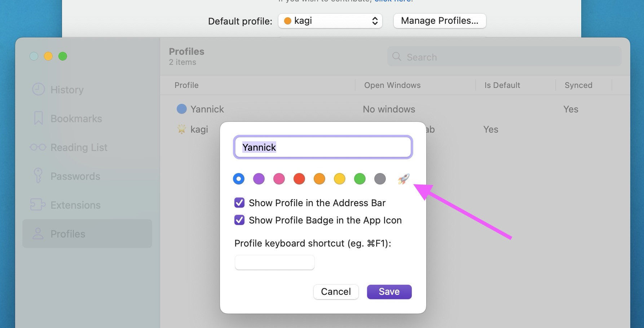The width and height of the screenshot is (644, 328).
Task: Switch to the Passwords sidebar item
Action: (75, 176)
